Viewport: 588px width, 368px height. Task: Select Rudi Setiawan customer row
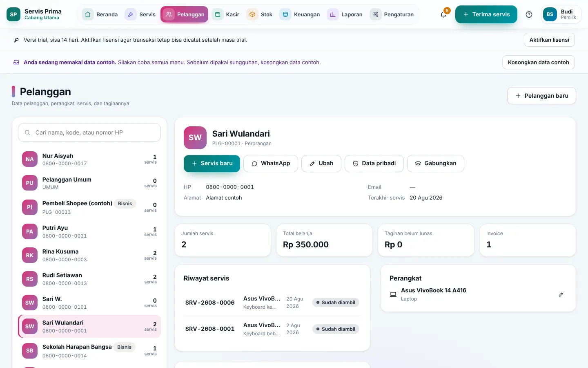click(x=89, y=279)
